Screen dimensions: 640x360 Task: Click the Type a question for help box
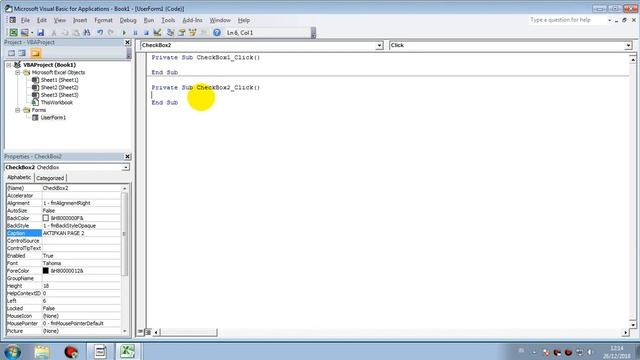tap(567, 20)
